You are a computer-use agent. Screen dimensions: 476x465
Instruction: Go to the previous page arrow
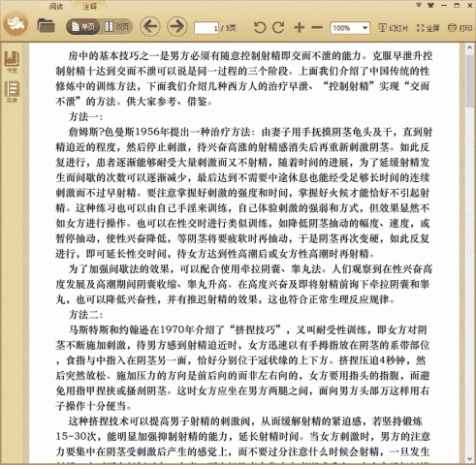[x=150, y=26]
